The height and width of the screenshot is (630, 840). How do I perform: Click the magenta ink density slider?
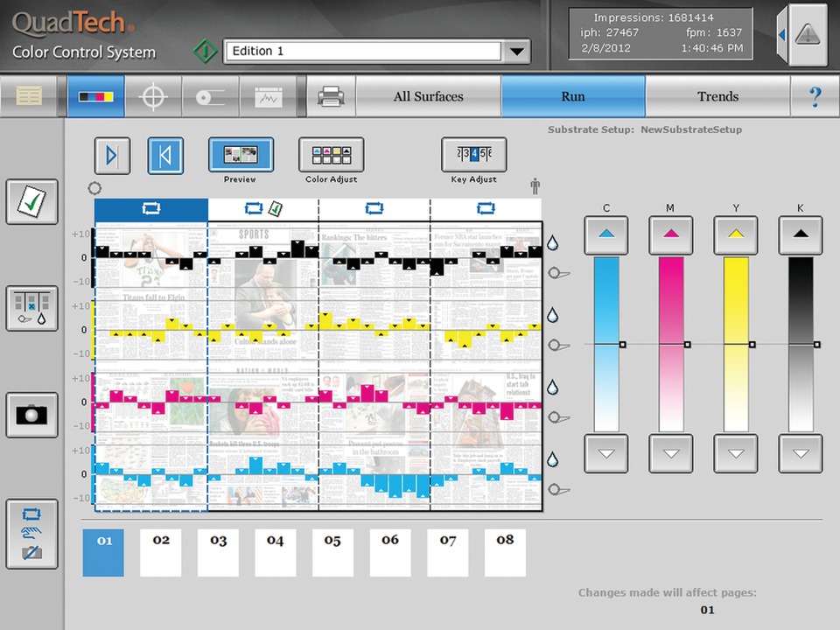tap(671, 344)
